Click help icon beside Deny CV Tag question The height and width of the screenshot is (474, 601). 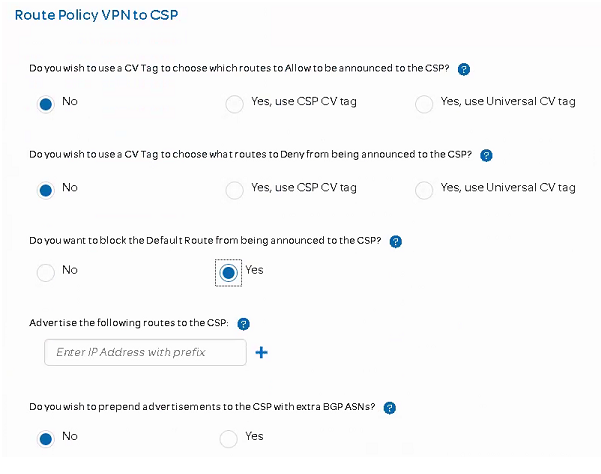click(x=487, y=155)
